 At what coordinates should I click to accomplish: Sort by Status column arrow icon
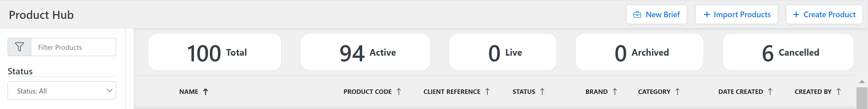coord(542,92)
